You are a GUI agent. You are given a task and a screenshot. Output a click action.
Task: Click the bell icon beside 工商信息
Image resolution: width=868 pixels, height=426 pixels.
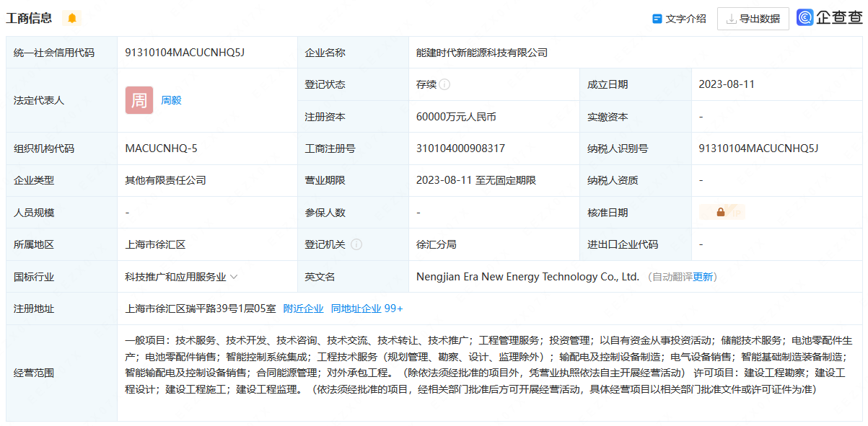[72, 18]
